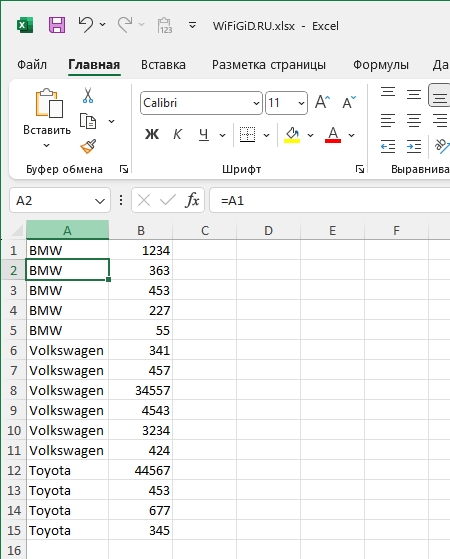
Task: Toggle bold Ж formatting
Action: click(x=152, y=134)
